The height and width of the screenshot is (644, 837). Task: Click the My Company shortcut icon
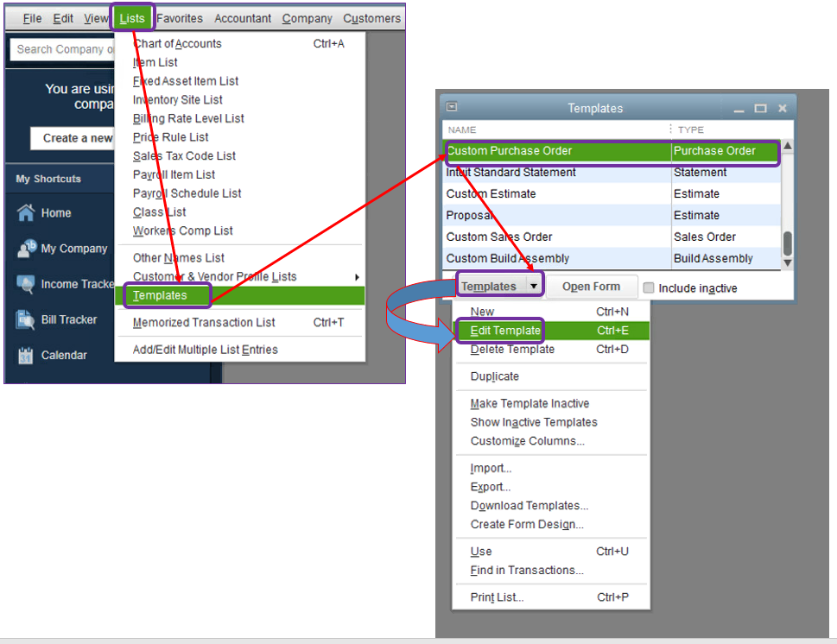pos(26,248)
